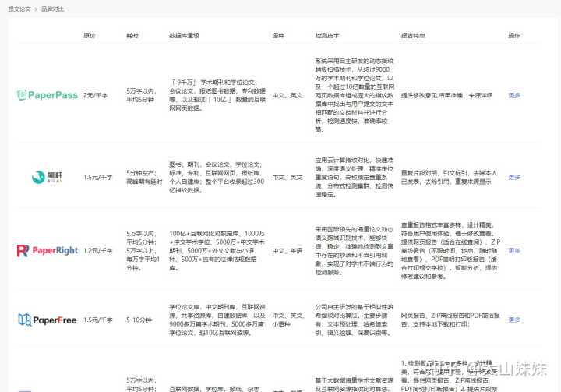Image resolution: width=561 pixels, height=392 pixels.
Task: Click the 检测技术 column header
Action: click(x=327, y=35)
